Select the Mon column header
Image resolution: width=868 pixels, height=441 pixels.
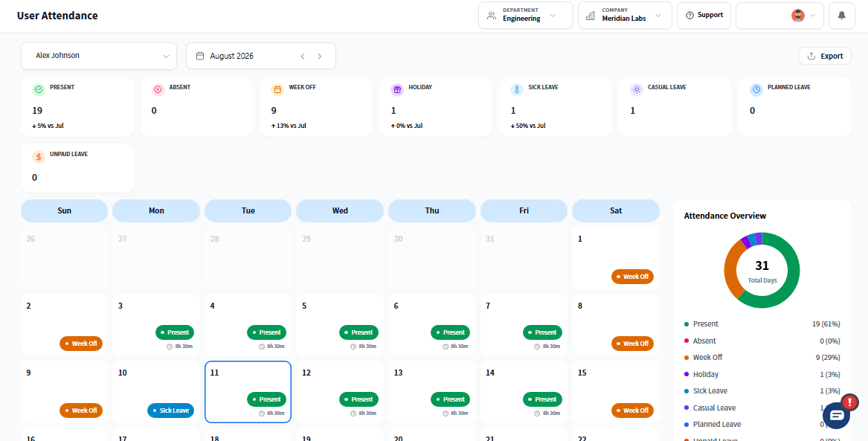click(x=156, y=210)
